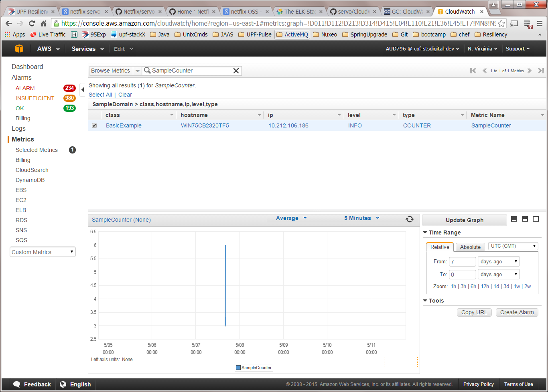
Task: Switch to the full graph layout icon
Action: coord(536,219)
